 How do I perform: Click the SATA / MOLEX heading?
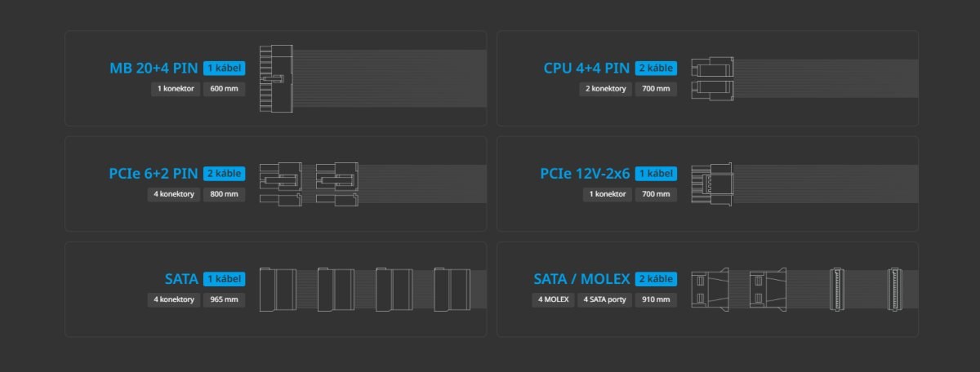click(x=581, y=279)
